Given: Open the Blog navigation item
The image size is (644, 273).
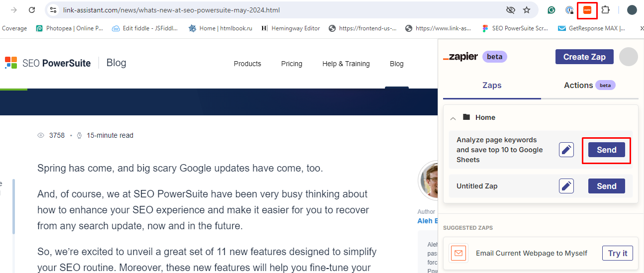Looking at the screenshot, I should tap(397, 64).
